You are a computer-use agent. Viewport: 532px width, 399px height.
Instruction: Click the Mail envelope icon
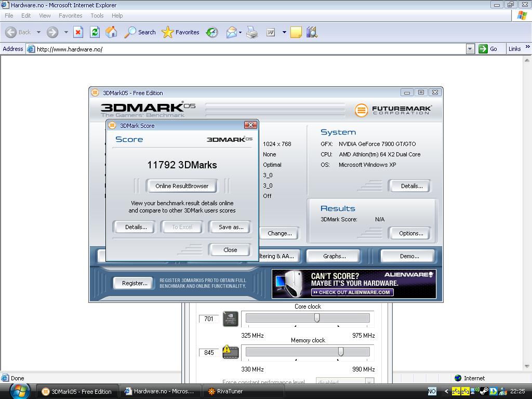[x=231, y=32]
